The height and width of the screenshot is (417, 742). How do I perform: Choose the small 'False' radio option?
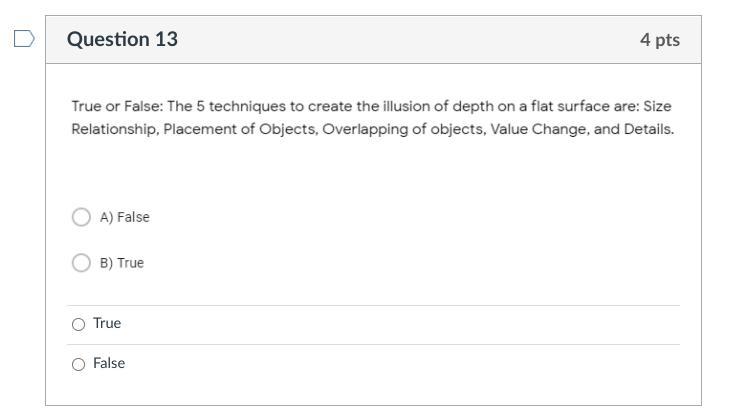coord(79,364)
